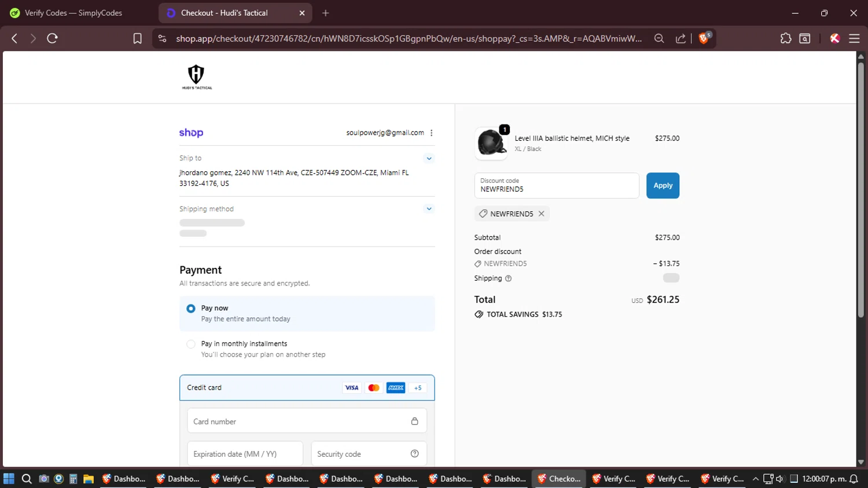This screenshot has height=488, width=868.
Task: Click the Card number field
Action: coord(307,421)
